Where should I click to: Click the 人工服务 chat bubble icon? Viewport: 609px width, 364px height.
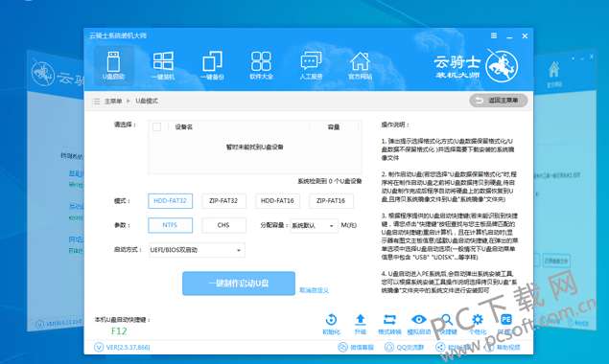point(311,65)
